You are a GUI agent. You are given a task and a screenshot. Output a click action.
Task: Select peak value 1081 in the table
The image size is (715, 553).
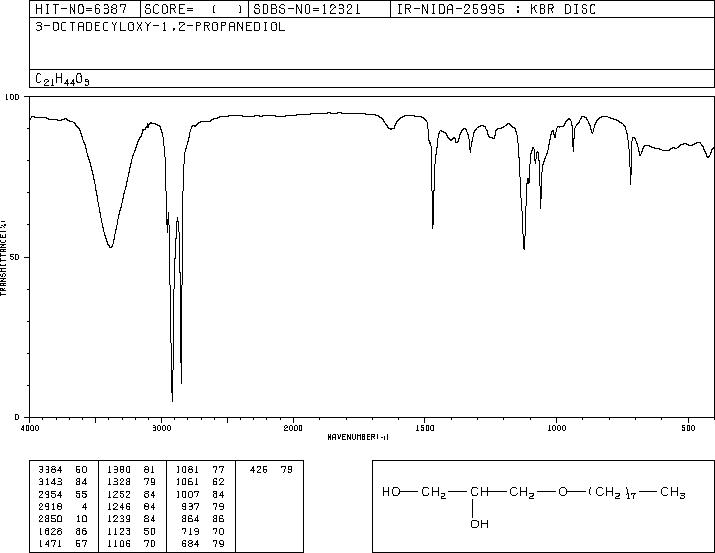coord(187,470)
